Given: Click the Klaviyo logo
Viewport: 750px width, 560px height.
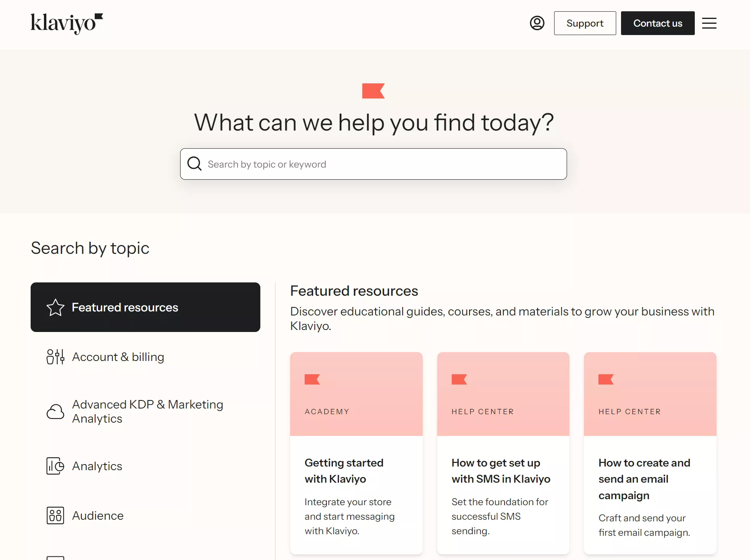Looking at the screenshot, I should pos(67,23).
